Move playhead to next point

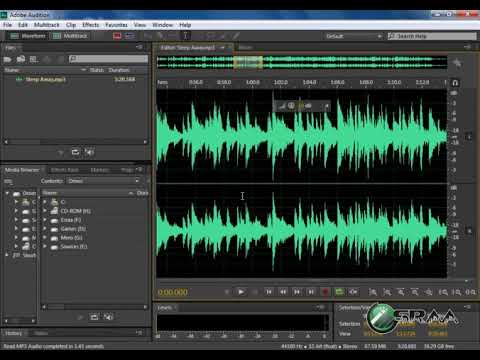click(311, 292)
